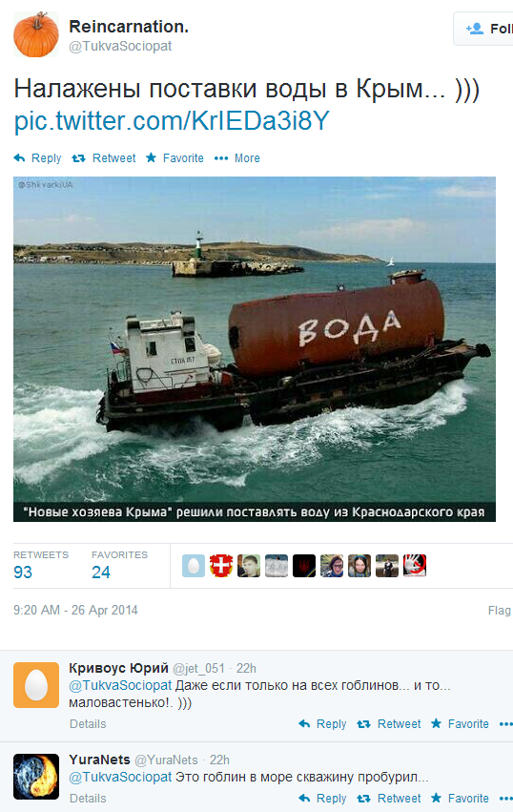Retweet the main tweet by Reincarnation
This screenshot has height=812, width=513.
pos(104,158)
